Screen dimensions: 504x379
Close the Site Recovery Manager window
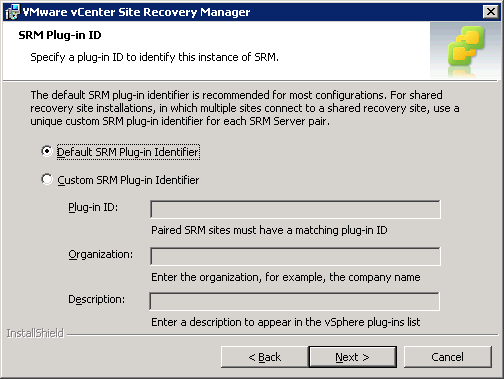(x=491, y=12)
